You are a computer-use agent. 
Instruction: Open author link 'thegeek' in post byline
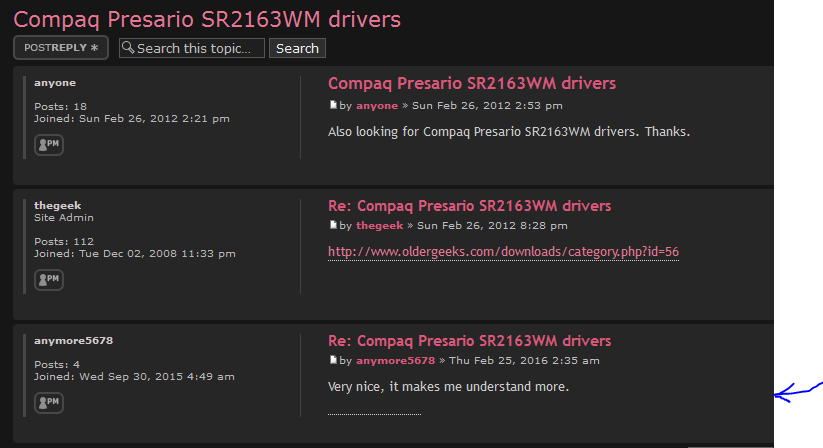coord(379,226)
